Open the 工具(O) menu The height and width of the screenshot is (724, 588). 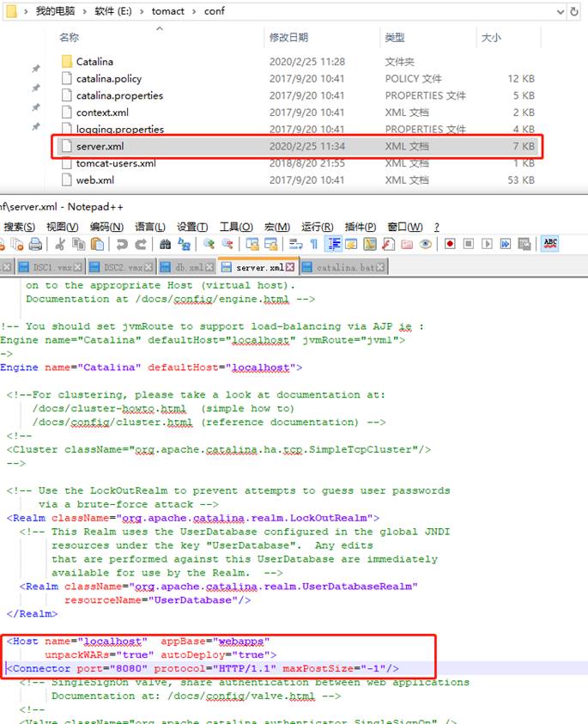(236, 227)
